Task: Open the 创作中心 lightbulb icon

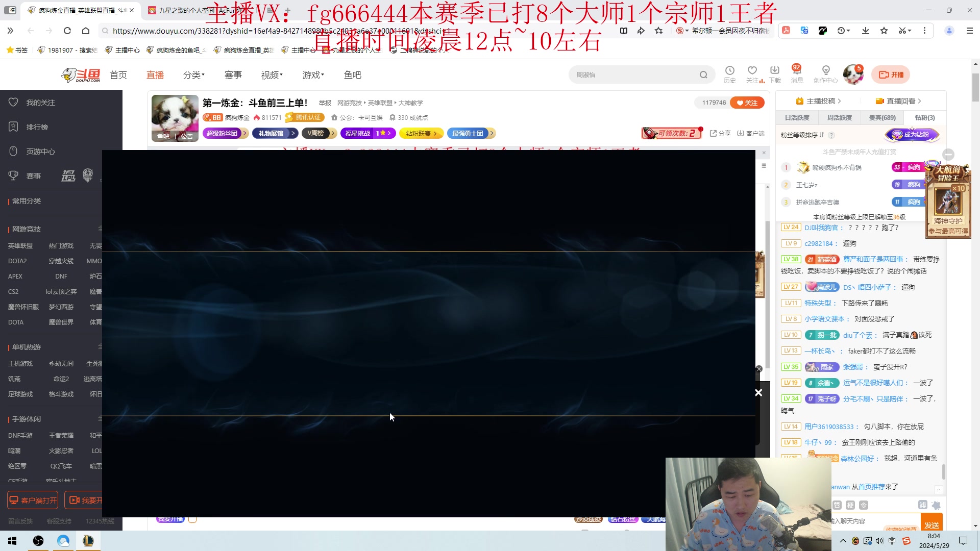Action: tap(825, 74)
